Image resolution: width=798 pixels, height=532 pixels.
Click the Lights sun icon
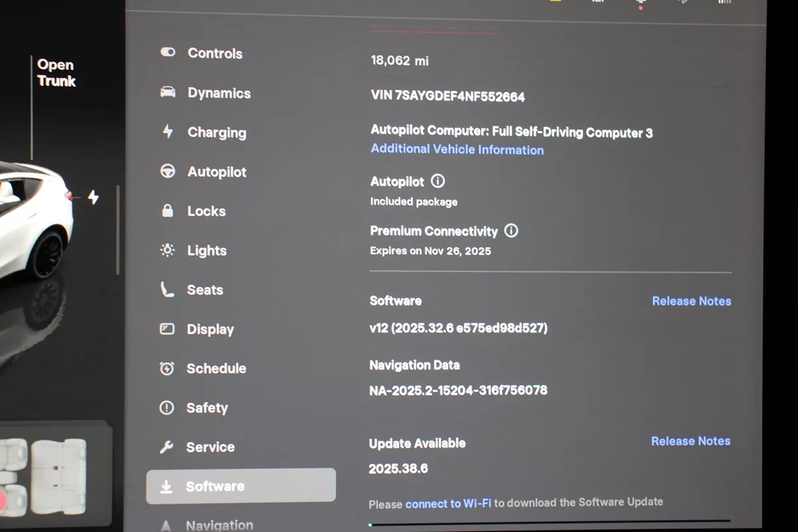(x=168, y=250)
